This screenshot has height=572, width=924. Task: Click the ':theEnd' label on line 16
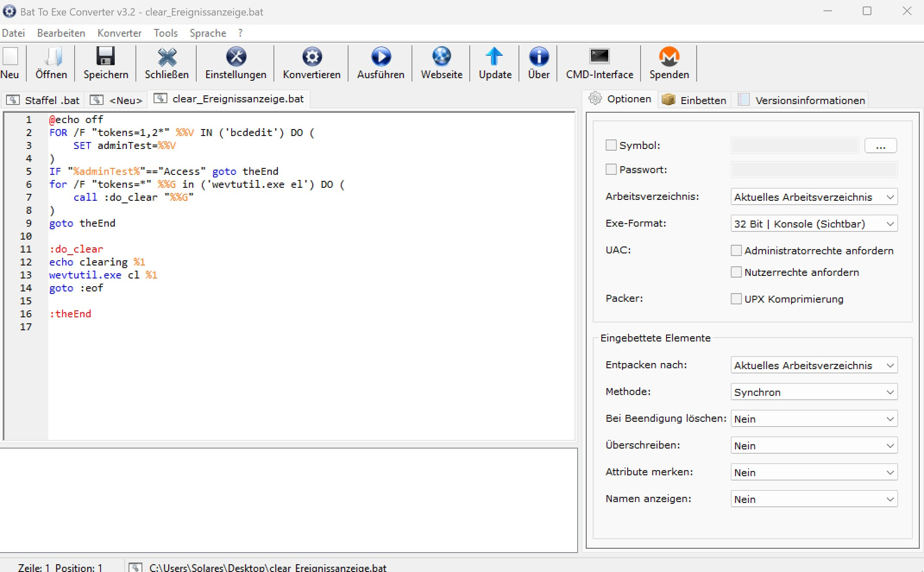pyautogui.click(x=70, y=314)
